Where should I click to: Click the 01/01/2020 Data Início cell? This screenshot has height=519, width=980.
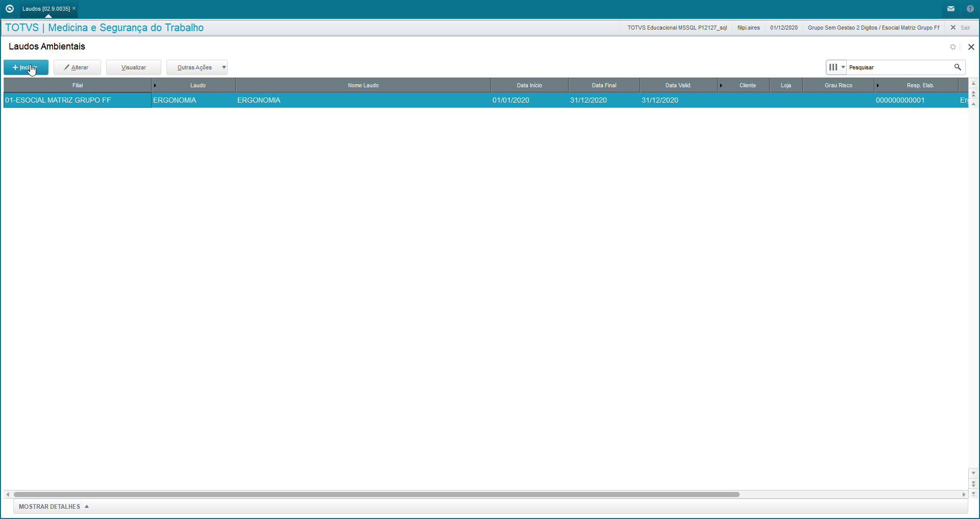click(530, 100)
